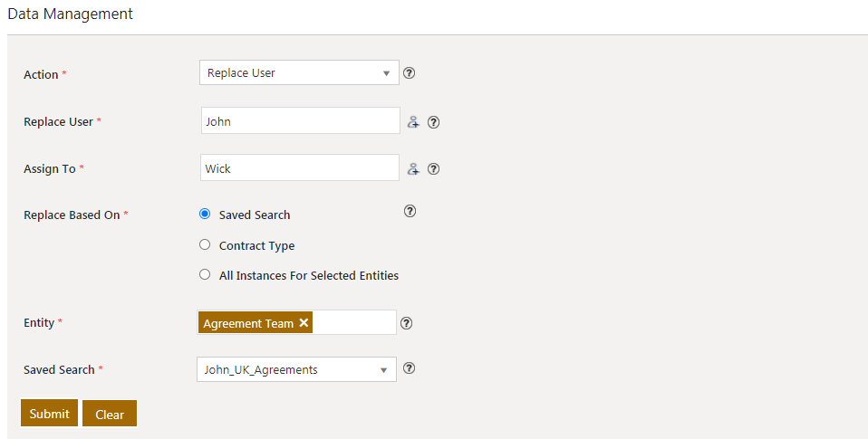This screenshot has width=868, height=439.
Task: Click the Replace User field containing John
Action: pyautogui.click(x=300, y=121)
